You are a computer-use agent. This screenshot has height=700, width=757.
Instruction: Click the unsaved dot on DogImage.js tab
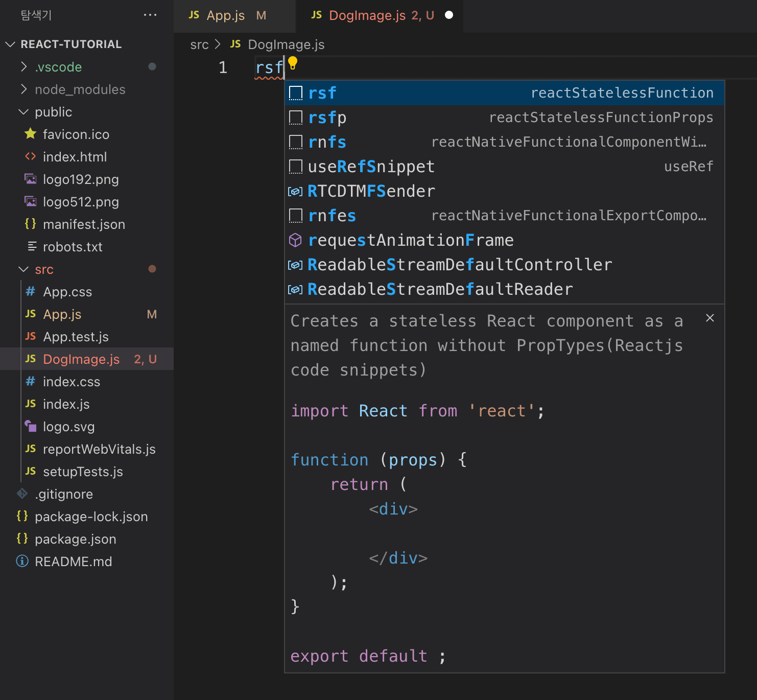tap(449, 15)
